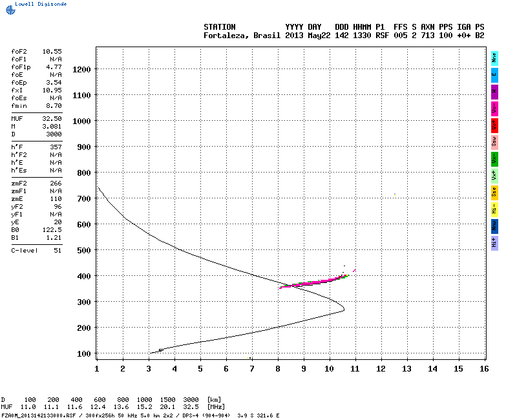
Task: Click the file name FZA0M_2013142133000.RSF
Action: [39, 415]
